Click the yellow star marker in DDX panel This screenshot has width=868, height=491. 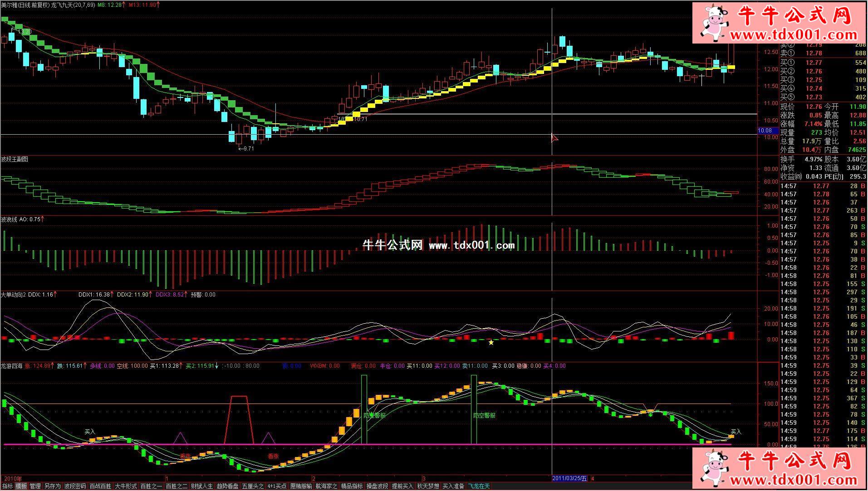pyautogui.click(x=491, y=342)
